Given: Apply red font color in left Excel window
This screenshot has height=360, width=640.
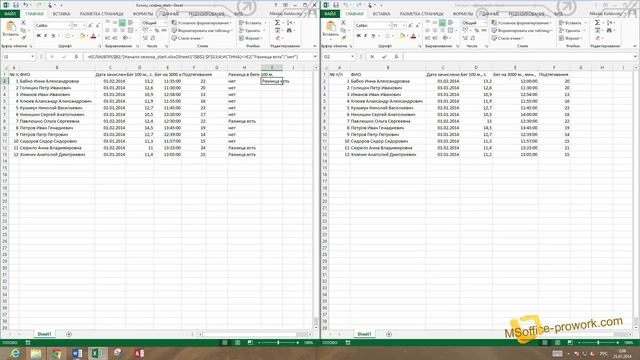Looking at the screenshot, I should click(x=93, y=36).
